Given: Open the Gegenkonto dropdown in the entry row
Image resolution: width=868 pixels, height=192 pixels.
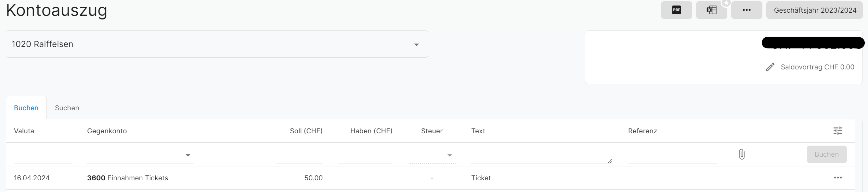Looking at the screenshot, I should (188, 155).
